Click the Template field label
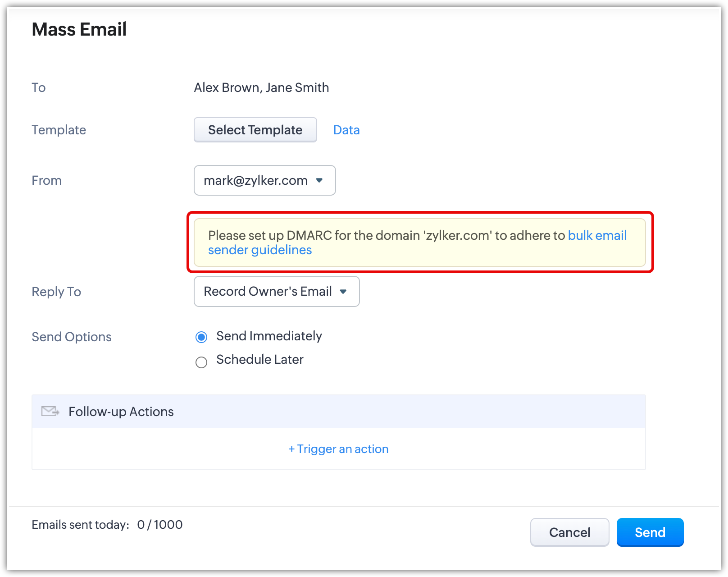Image resolution: width=728 pixels, height=577 pixels. pyautogui.click(x=59, y=130)
